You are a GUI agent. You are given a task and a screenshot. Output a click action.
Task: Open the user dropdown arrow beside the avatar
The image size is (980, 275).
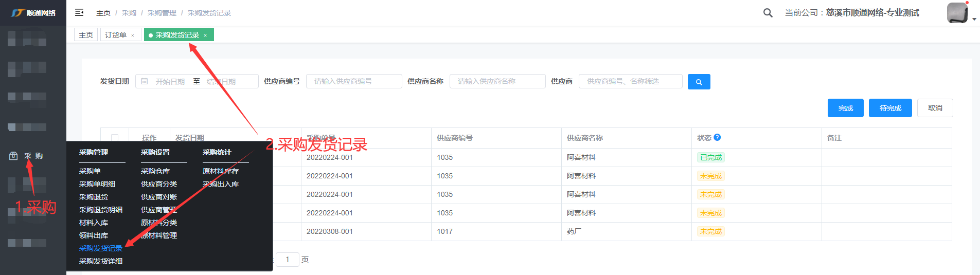click(x=974, y=19)
